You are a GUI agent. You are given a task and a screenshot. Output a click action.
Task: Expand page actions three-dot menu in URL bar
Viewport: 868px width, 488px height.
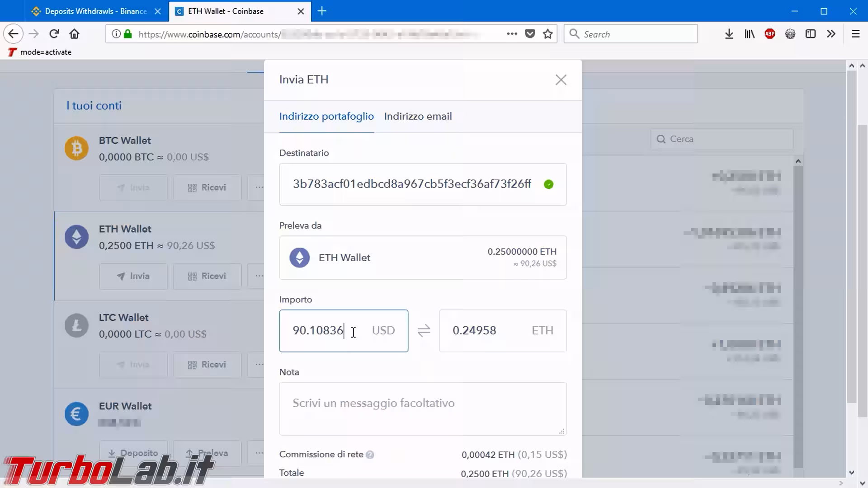point(512,34)
